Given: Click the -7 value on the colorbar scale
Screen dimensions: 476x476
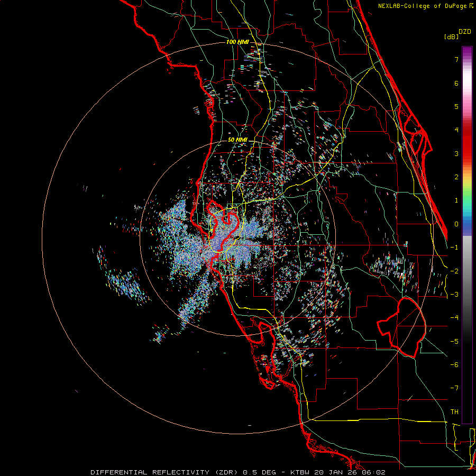Looking at the screenshot, I should [x=454, y=388].
